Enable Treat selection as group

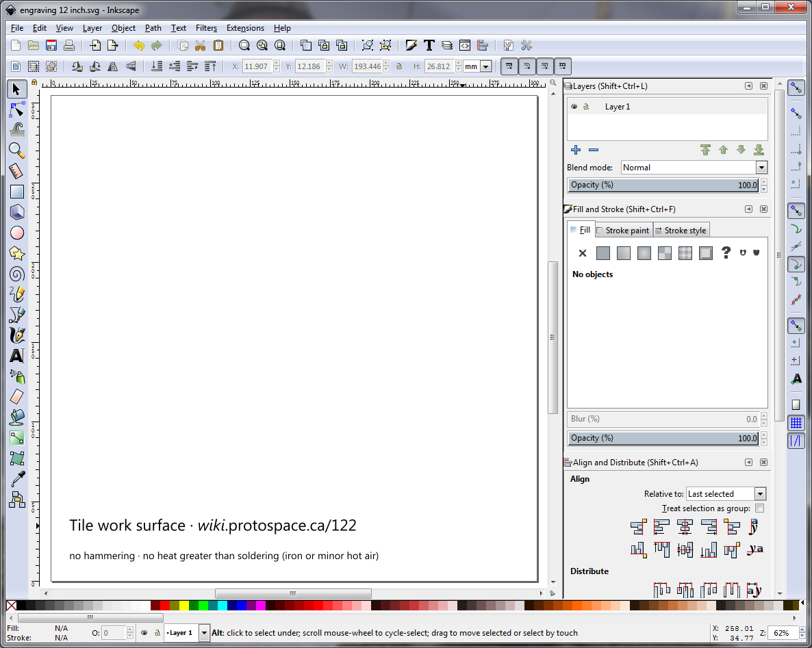760,508
